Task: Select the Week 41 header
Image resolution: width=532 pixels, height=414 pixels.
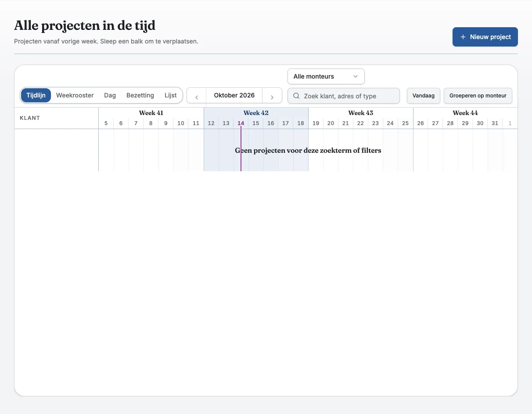Action: 151,113
